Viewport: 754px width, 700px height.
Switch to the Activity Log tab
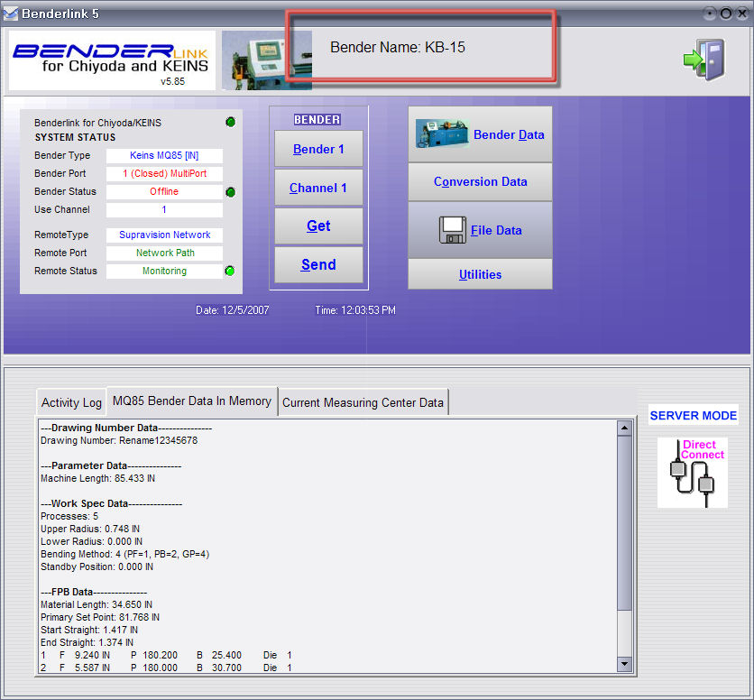tap(71, 402)
